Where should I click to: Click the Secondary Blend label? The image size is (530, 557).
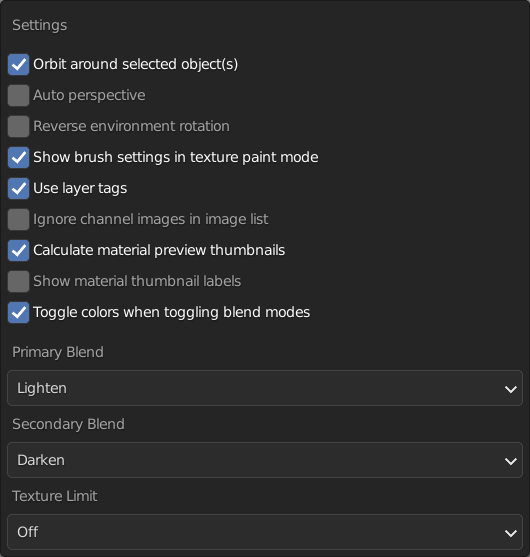pyautogui.click(x=68, y=424)
